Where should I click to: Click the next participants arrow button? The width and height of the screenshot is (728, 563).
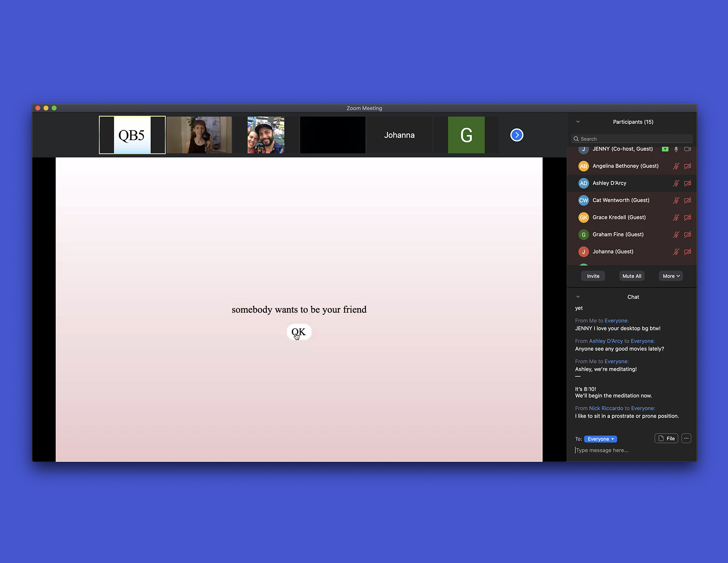pos(517,135)
